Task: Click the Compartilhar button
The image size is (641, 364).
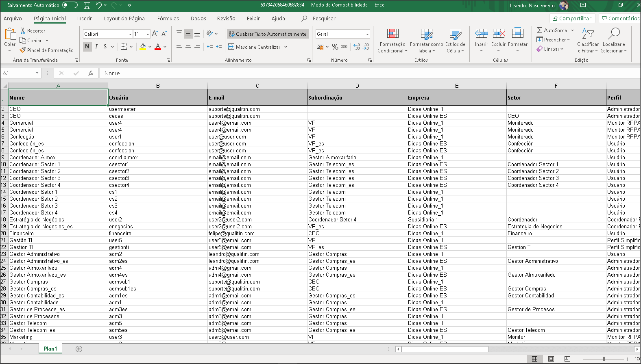Action: click(572, 18)
